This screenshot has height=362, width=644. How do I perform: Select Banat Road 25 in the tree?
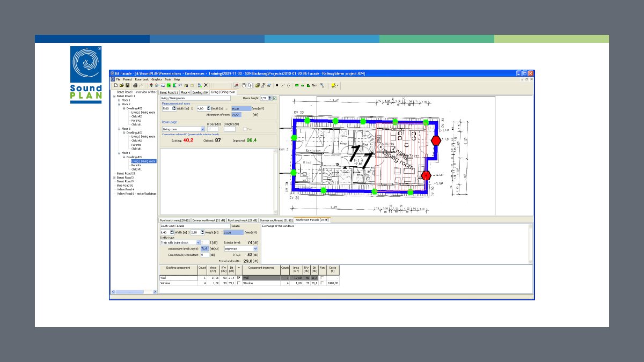pos(127,173)
